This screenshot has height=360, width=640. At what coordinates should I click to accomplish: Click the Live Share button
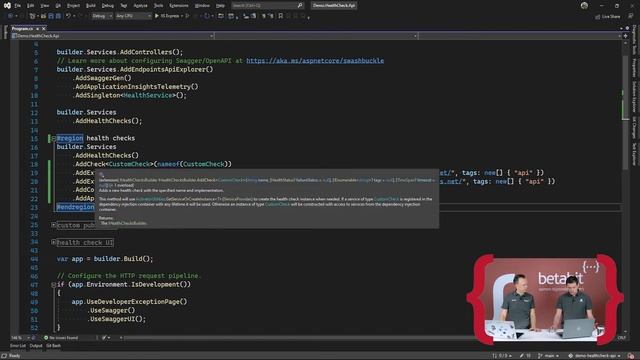(608, 17)
